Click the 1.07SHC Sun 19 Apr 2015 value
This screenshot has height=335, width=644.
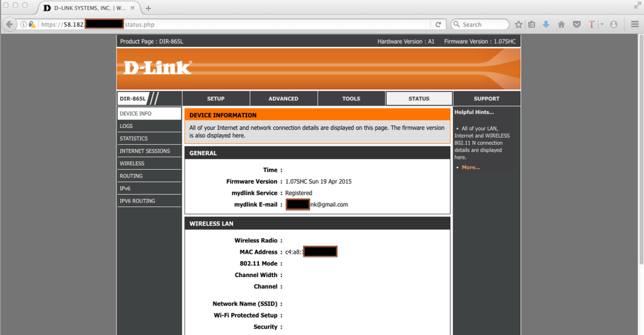(x=318, y=182)
